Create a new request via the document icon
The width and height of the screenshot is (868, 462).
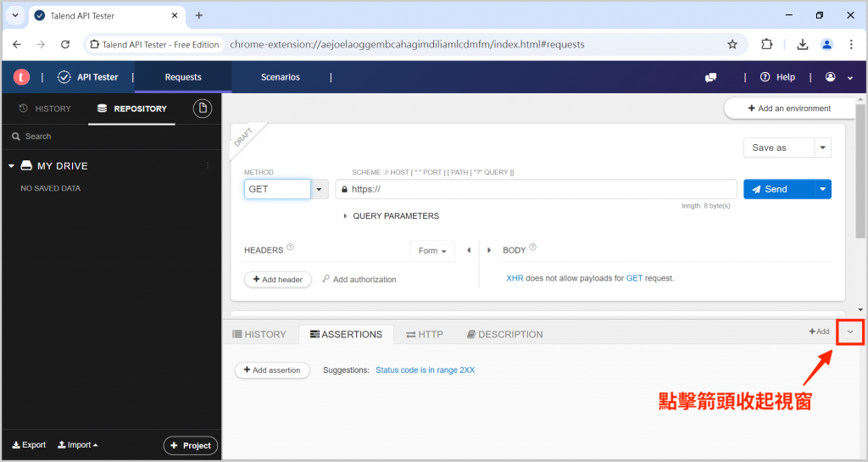203,109
